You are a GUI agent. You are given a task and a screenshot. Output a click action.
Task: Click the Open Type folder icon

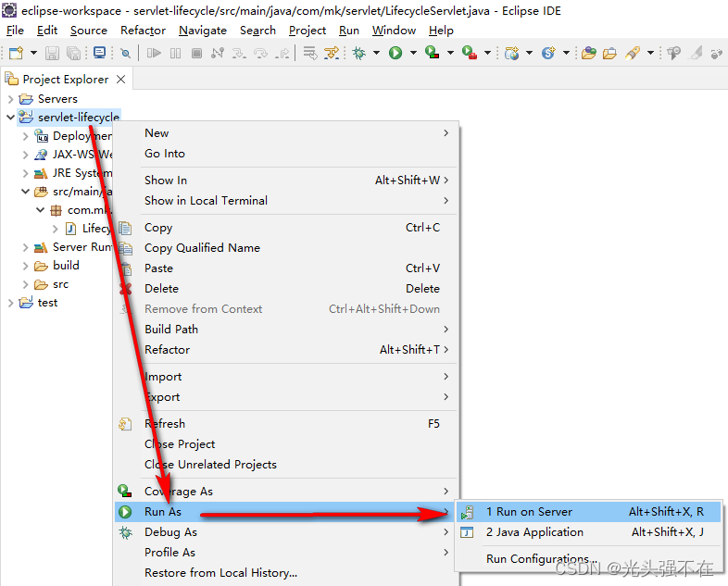589,53
